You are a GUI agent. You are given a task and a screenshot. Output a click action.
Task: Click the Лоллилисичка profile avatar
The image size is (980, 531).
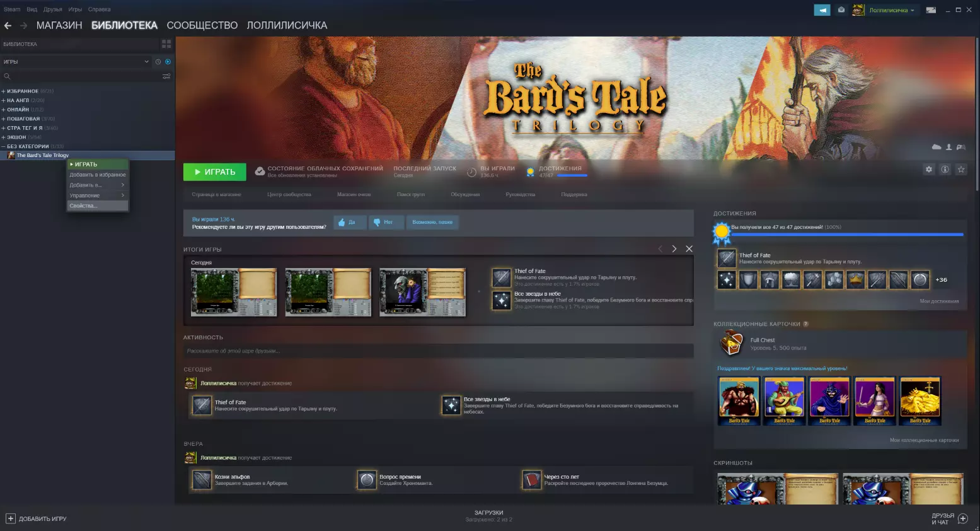[x=858, y=10]
